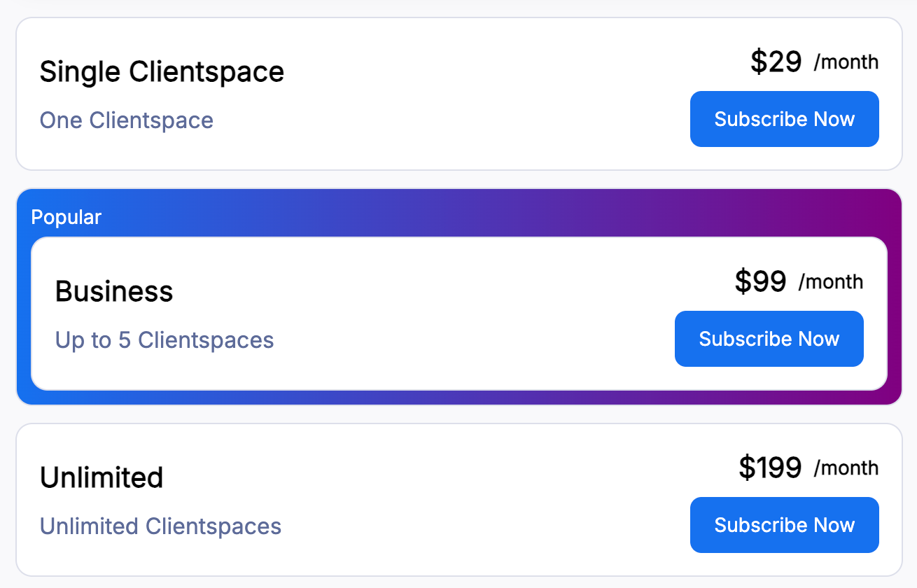
Task: Click the $199 price amount
Action: [x=770, y=468]
